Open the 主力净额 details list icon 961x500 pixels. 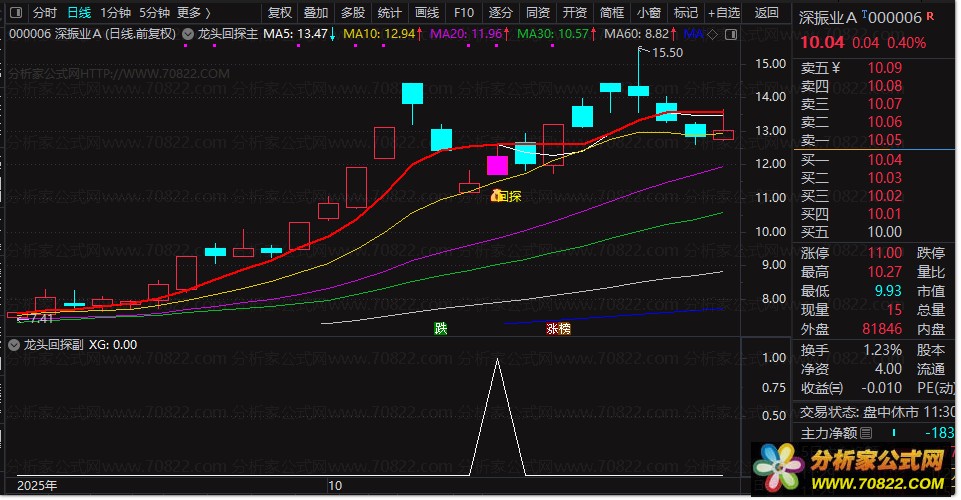(x=866, y=433)
